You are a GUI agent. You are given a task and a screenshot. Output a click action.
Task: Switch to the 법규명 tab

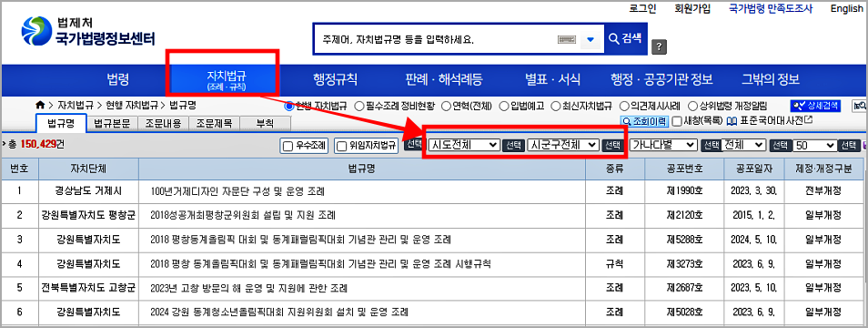pyautogui.click(x=61, y=123)
